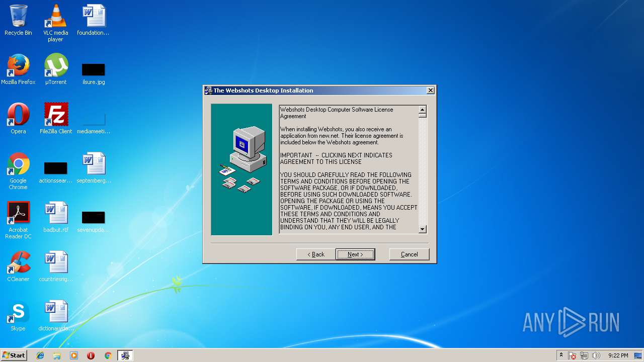Click the installer computer illustration
Viewport: 644px width, 362px height.
[242, 169]
